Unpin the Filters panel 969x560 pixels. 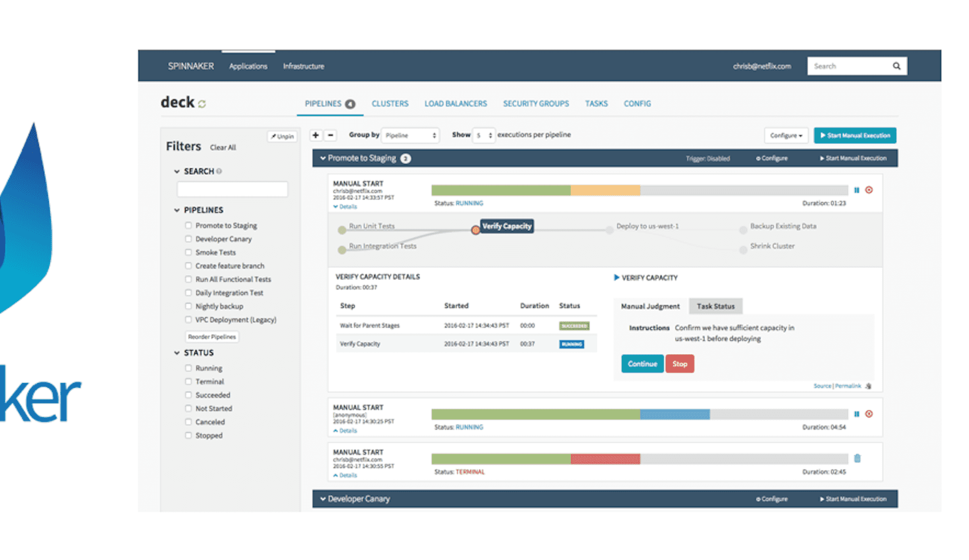(282, 136)
